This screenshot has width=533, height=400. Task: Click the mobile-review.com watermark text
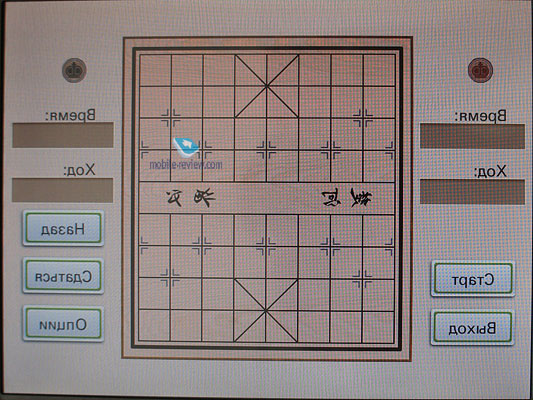[186, 165]
